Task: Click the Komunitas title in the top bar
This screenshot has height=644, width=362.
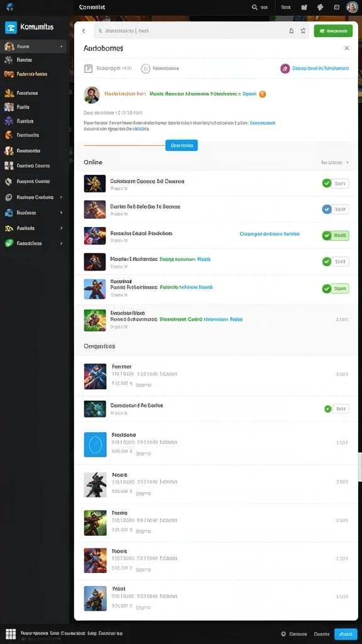Action: tap(92, 7)
